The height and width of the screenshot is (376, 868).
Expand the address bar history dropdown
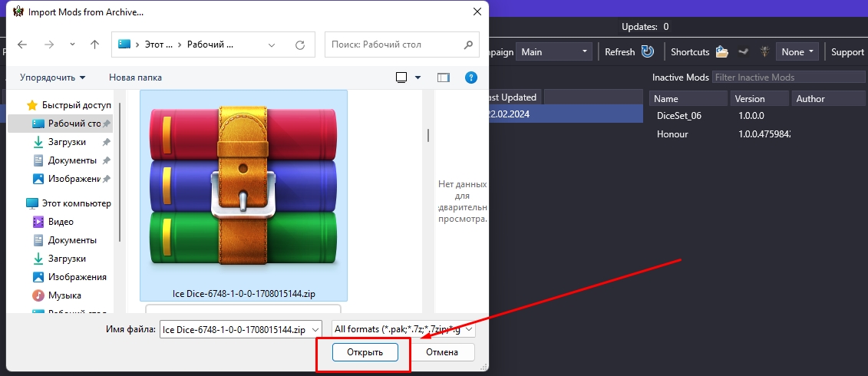tap(271, 45)
